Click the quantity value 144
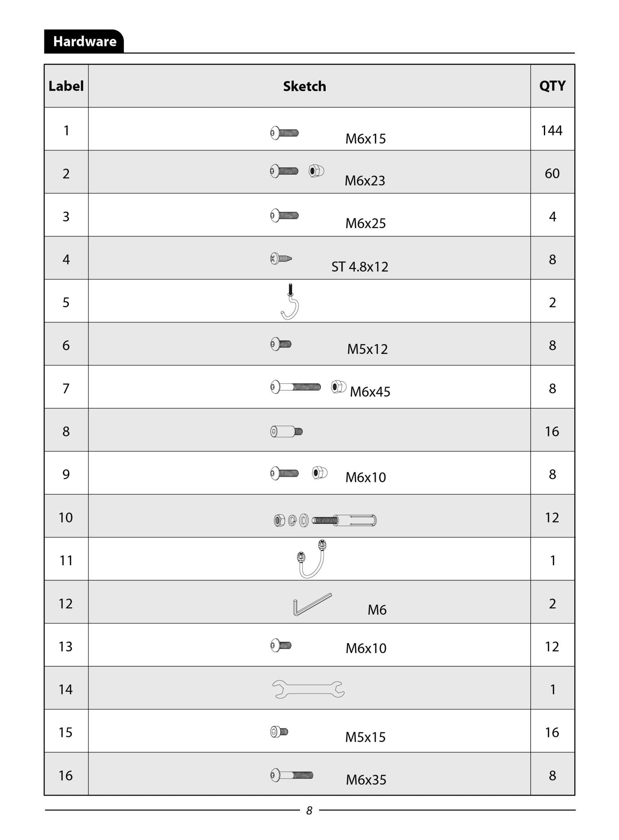This screenshot has width=619, height=840. click(552, 131)
